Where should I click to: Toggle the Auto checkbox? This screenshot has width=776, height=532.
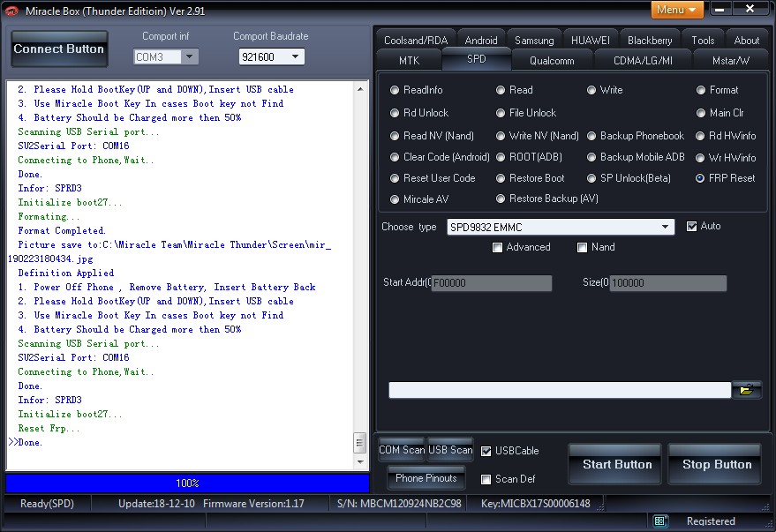(692, 227)
